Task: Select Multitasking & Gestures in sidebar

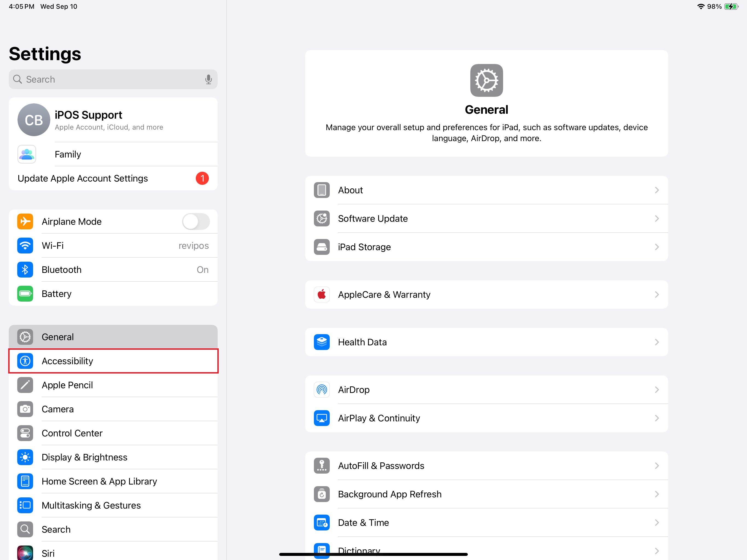Action: pos(113,505)
